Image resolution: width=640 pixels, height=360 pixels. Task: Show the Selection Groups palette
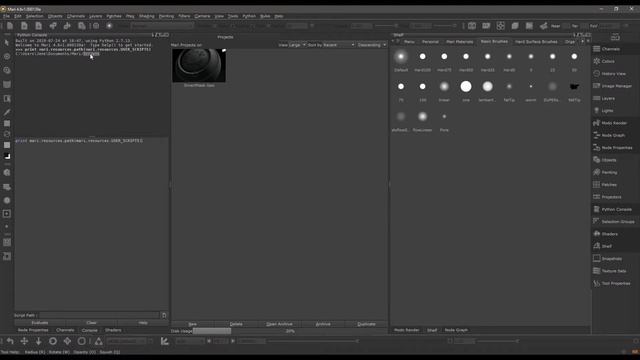coord(615,221)
